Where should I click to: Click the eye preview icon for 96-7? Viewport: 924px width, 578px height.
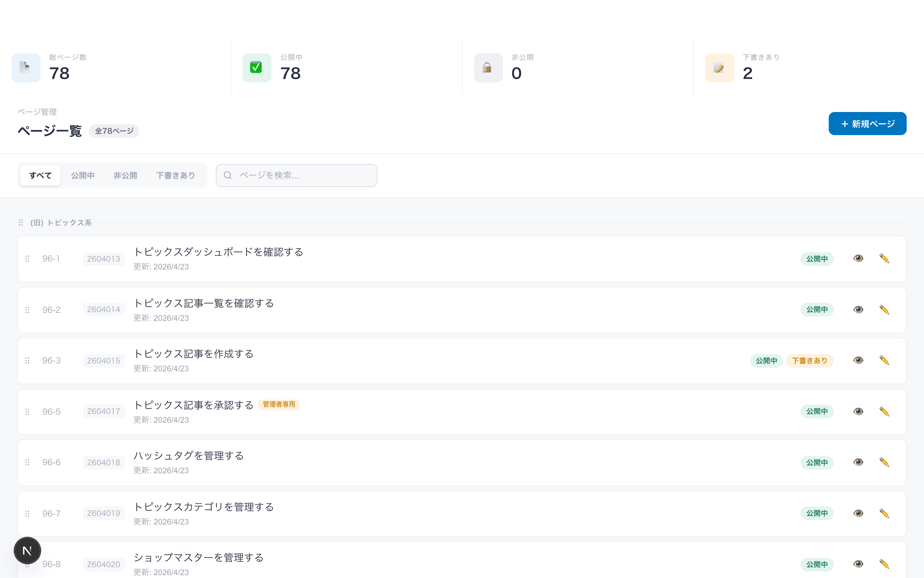point(858,513)
